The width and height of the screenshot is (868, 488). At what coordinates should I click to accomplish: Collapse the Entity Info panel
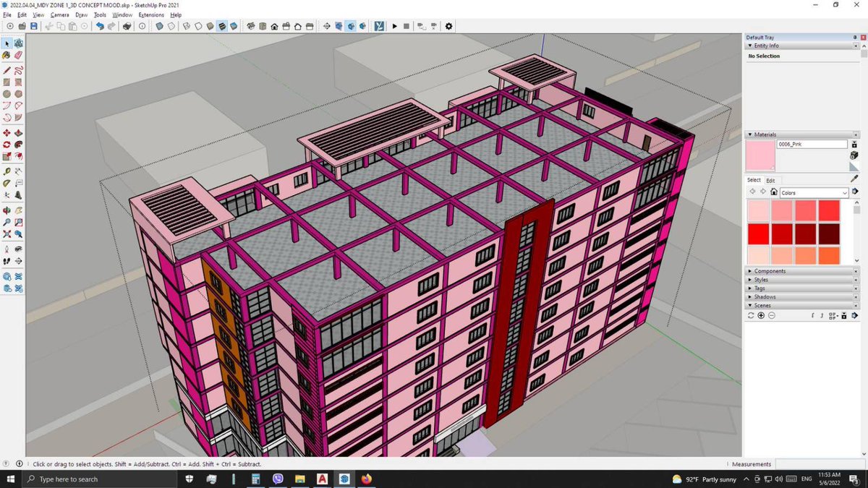pos(749,46)
